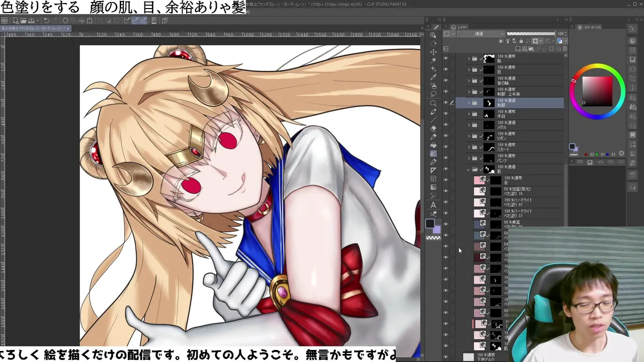Screen dimensions: 644x362
Task: Select the Text tool
Action: pos(433,205)
